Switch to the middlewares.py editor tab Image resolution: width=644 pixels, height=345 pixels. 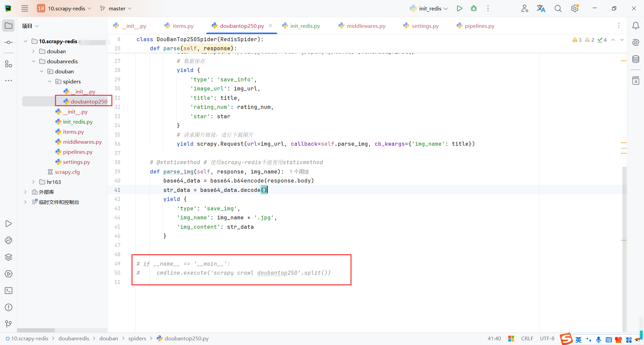click(362, 26)
